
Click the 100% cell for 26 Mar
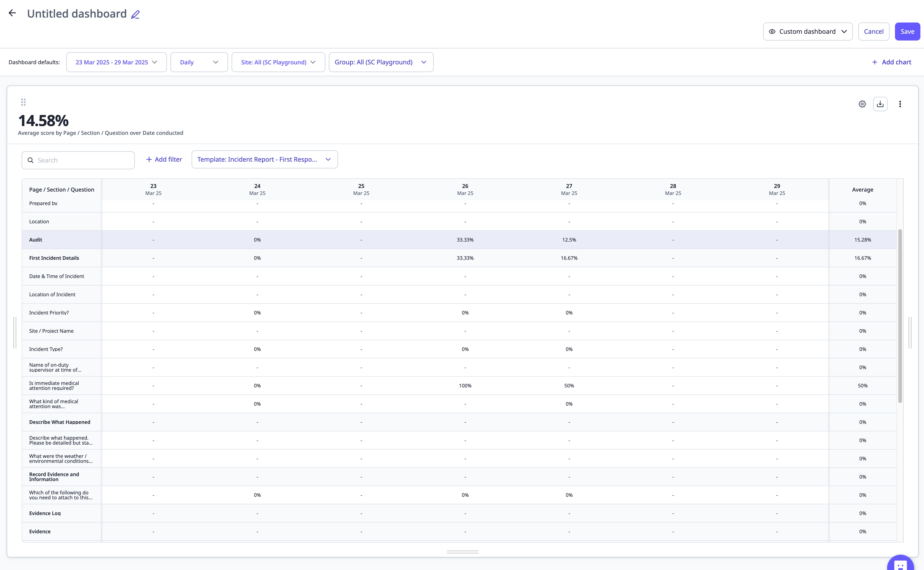pos(465,386)
